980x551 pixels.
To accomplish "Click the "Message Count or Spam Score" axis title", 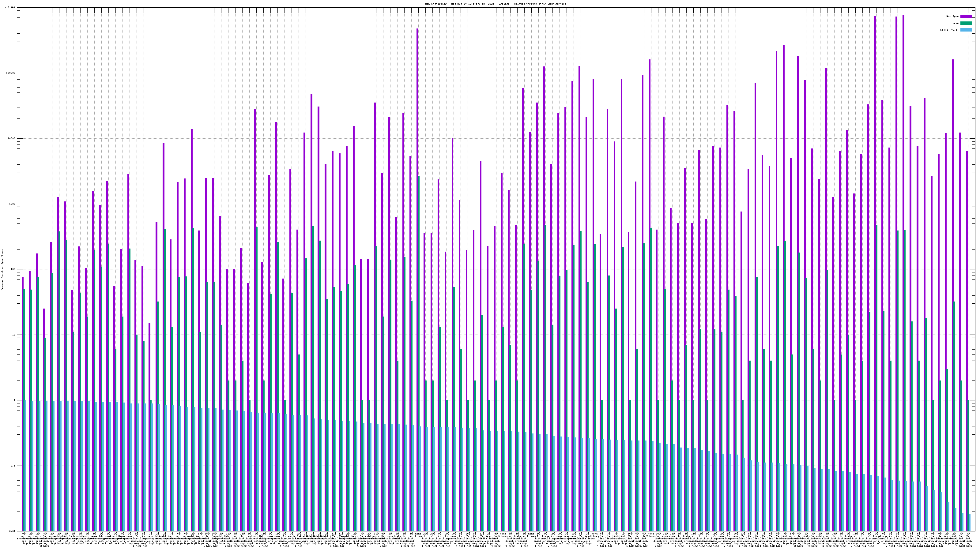I will (2, 270).
